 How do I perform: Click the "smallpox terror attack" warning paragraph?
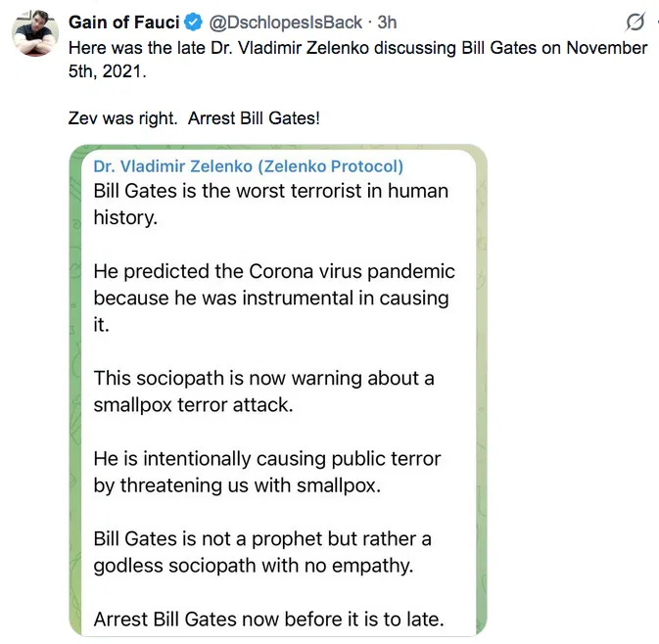click(x=263, y=391)
